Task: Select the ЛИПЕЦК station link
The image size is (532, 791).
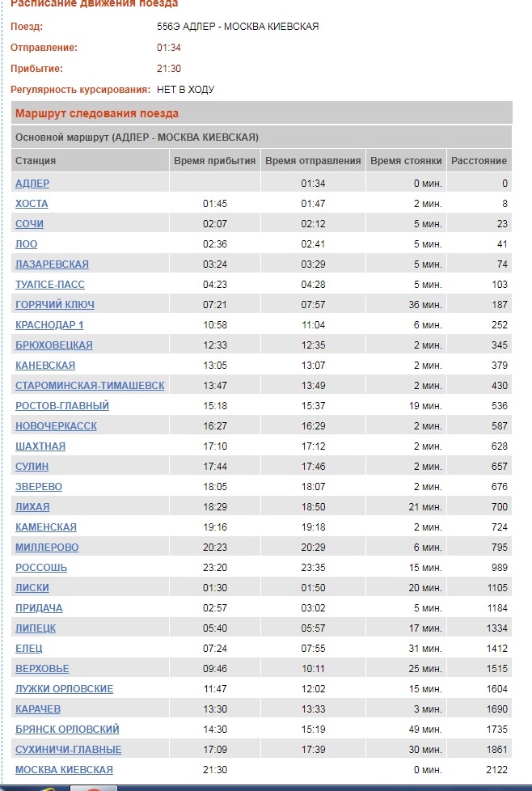Action: [x=36, y=628]
